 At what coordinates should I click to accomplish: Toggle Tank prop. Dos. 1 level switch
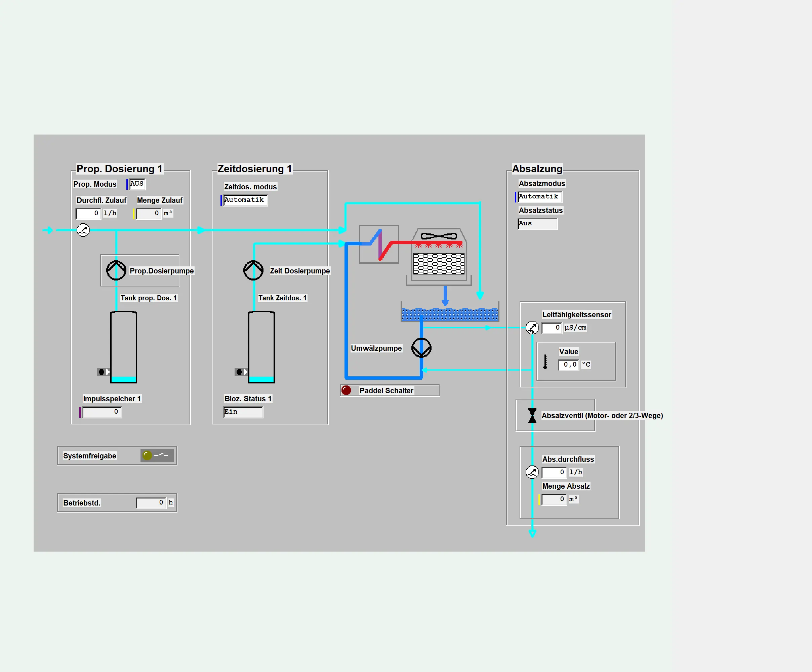[x=103, y=372]
